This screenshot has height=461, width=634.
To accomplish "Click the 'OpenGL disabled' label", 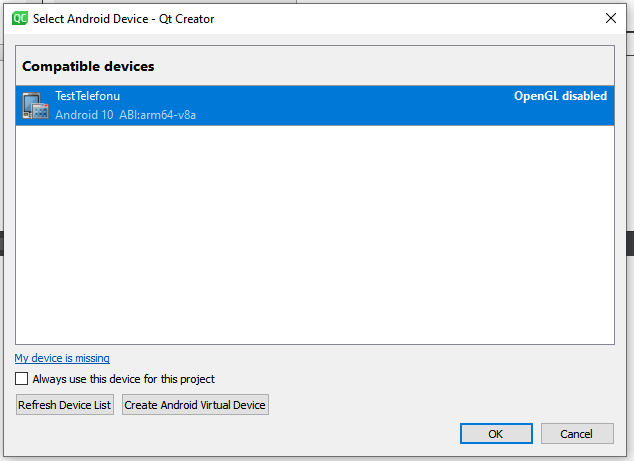I will (x=560, y=96).
